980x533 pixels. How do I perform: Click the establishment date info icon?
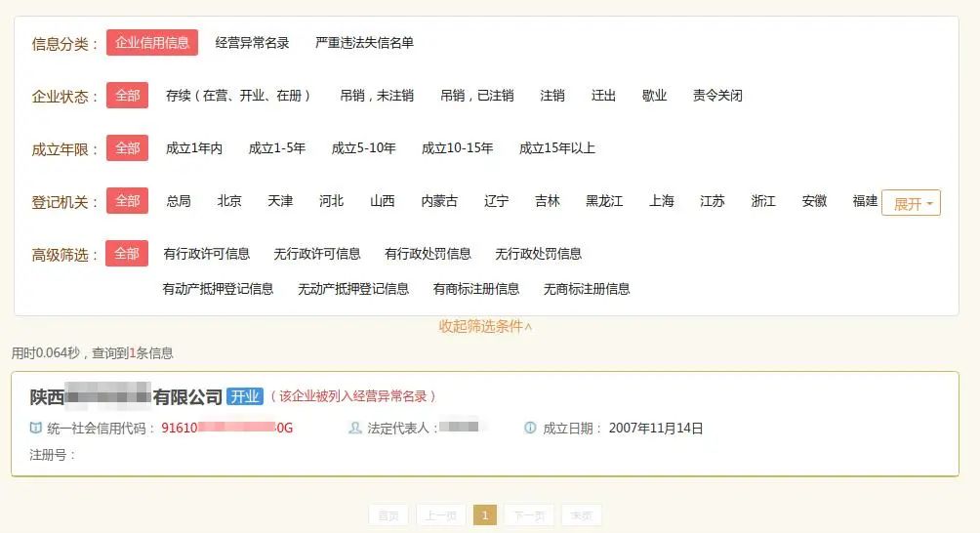tap(530, 428)
